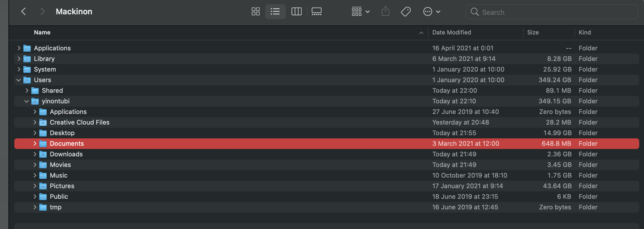Switch to icon grid view
The height and width of the screenshot is (229, 644).
tap(255, 11)
